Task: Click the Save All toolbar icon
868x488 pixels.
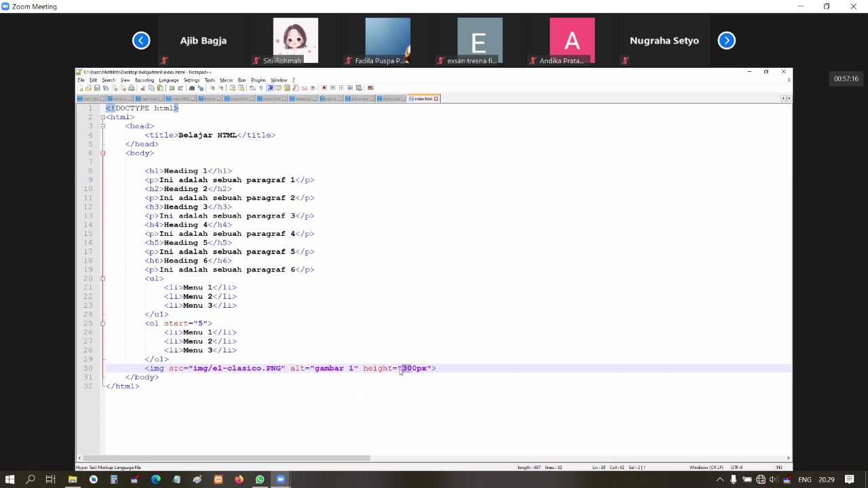Action: [106, 88]
